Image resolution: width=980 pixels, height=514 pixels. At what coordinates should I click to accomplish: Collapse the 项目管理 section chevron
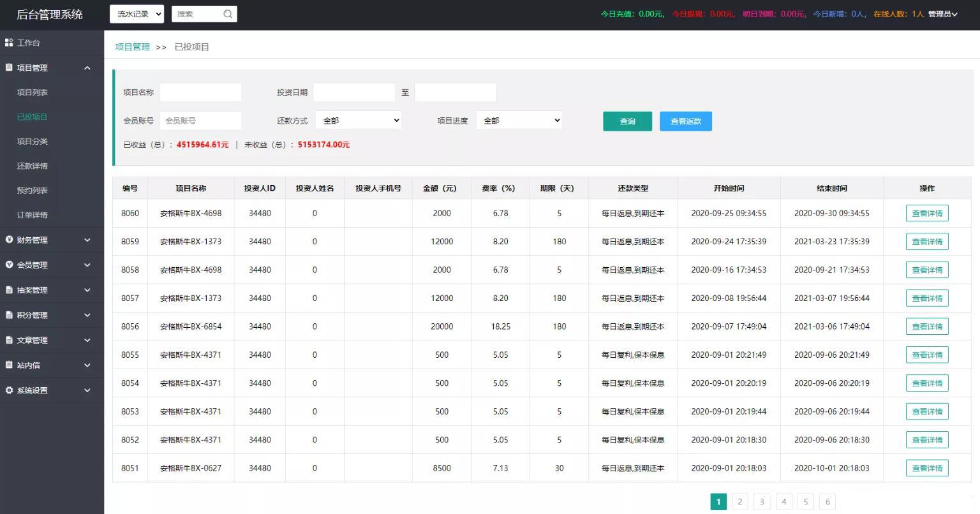coord(87,68)
